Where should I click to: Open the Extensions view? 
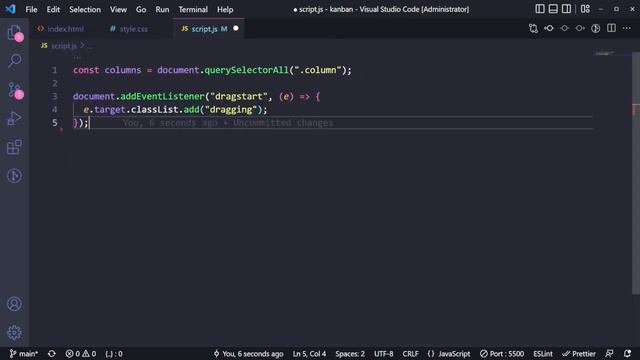14,147
